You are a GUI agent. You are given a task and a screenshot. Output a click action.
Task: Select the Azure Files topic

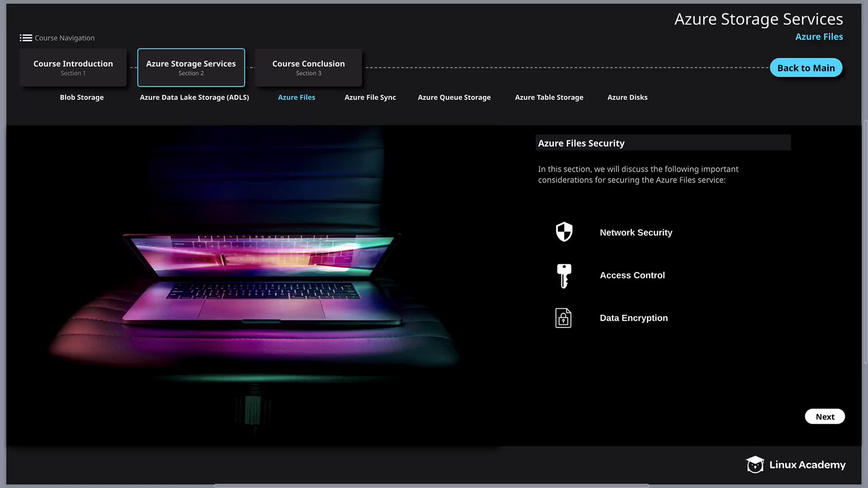(x=297, y=98)
